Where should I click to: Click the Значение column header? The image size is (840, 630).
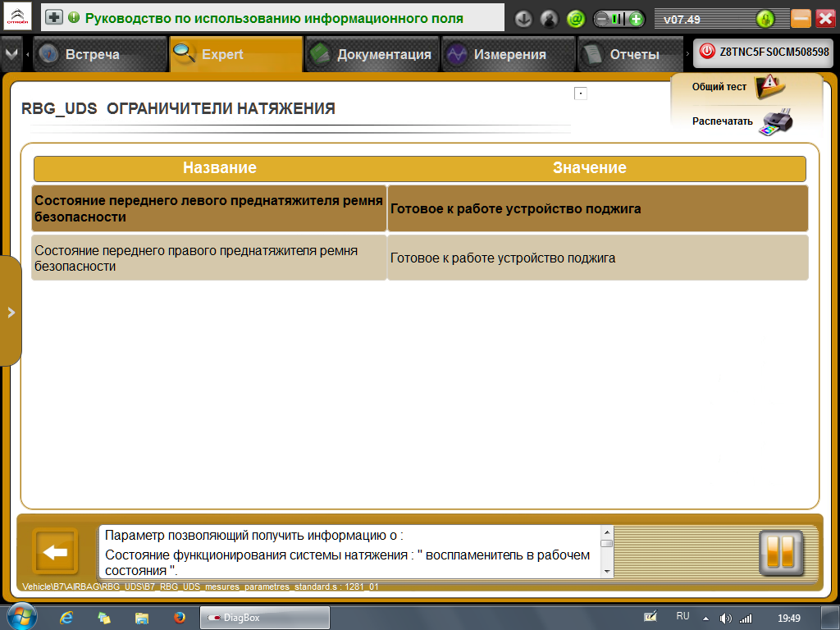click(589, 167)
